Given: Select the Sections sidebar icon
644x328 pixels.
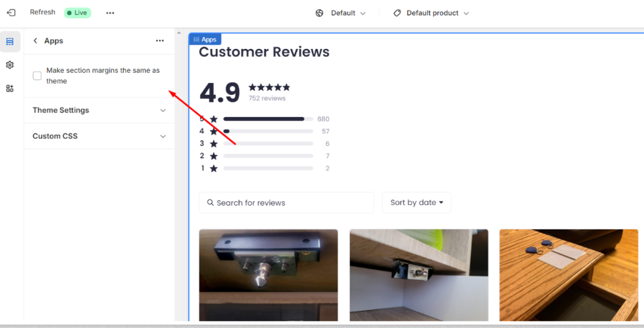Looking at the screenshot, I should 10,41.
